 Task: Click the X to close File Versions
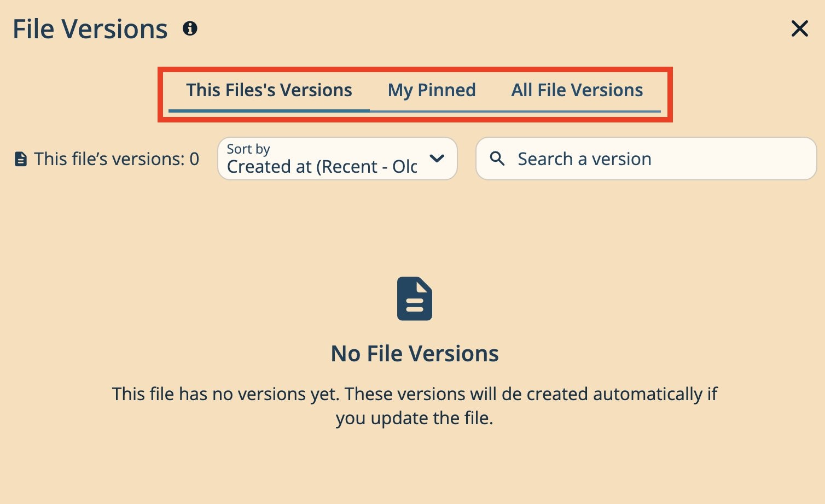(x=799, y=28)
